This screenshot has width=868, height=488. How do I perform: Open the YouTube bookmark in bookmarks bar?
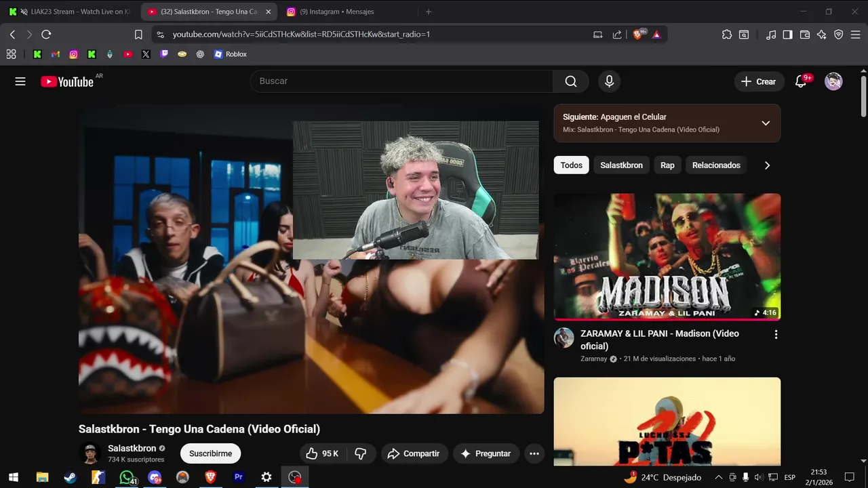tap(127, 54)
